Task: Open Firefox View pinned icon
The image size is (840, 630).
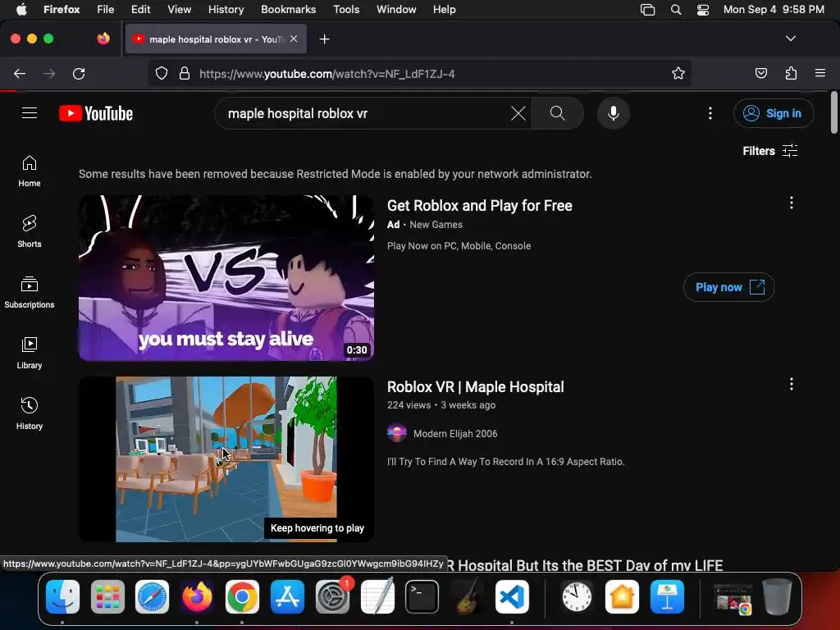Action: click(x=103, y=39)
